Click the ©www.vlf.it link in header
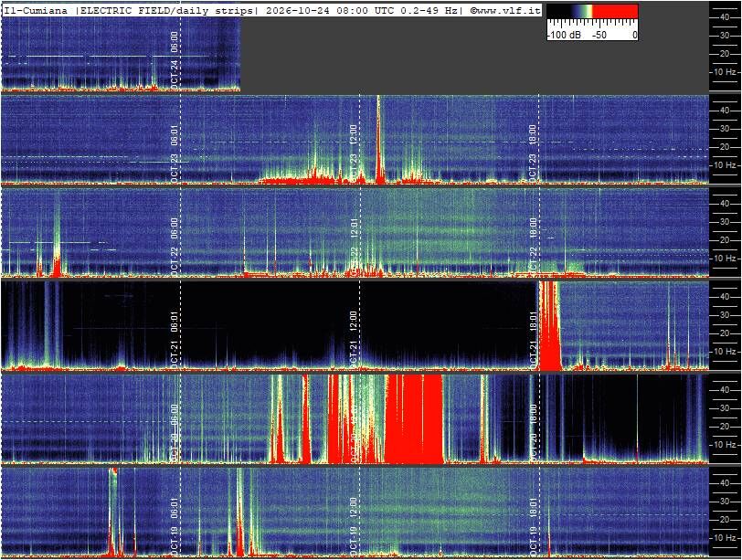 click(505, 10)
